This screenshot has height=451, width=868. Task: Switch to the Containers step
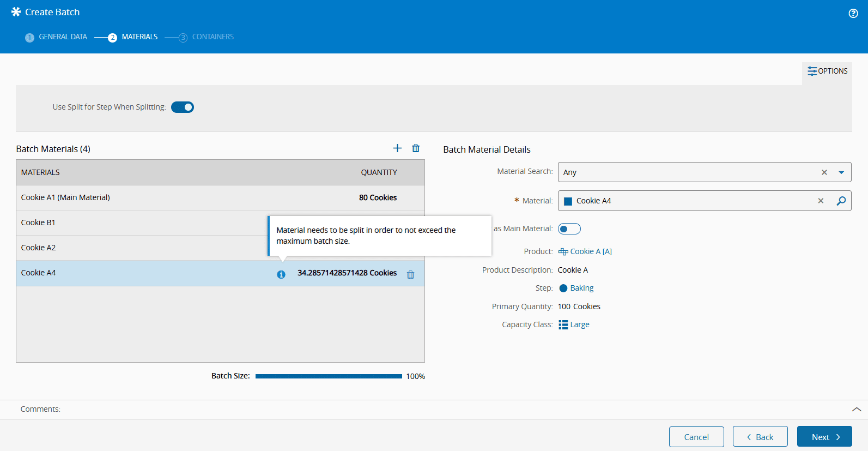(x=212, y=37)
